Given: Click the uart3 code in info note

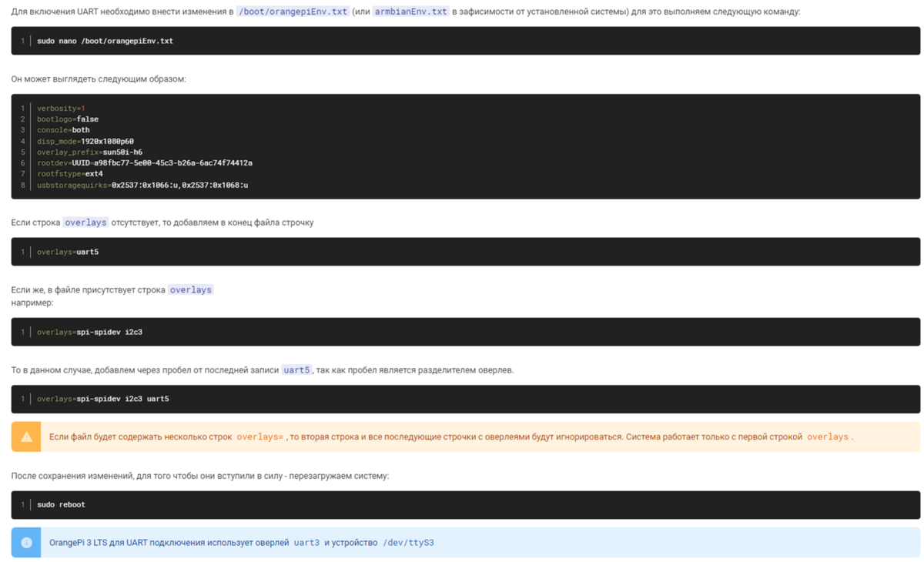Looking at the screenshot, I should pos(306,543).
